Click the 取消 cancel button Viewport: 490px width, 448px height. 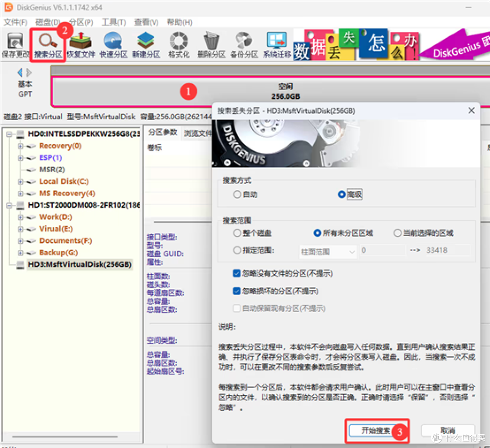pyautogui.click(x=448, y=430)
